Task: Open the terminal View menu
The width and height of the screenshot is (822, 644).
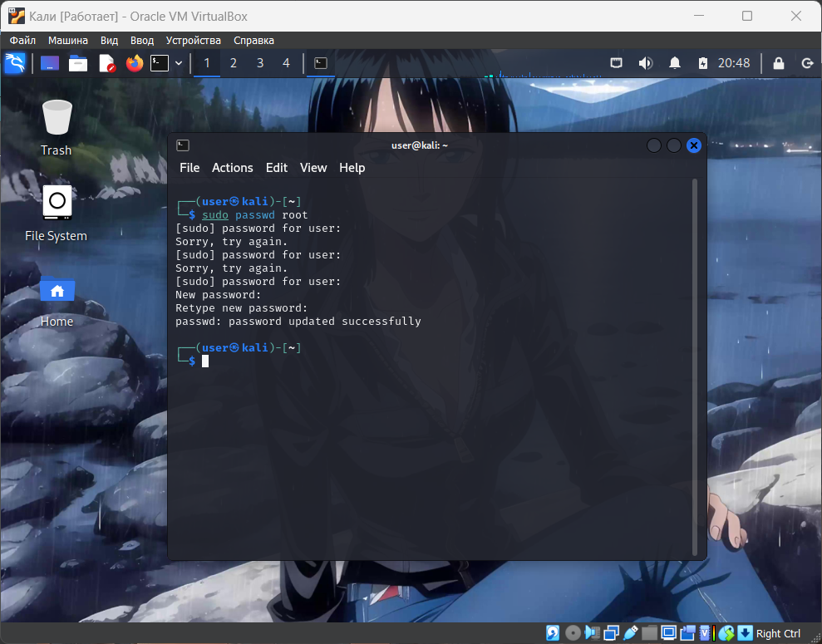Action: point(313,168)
